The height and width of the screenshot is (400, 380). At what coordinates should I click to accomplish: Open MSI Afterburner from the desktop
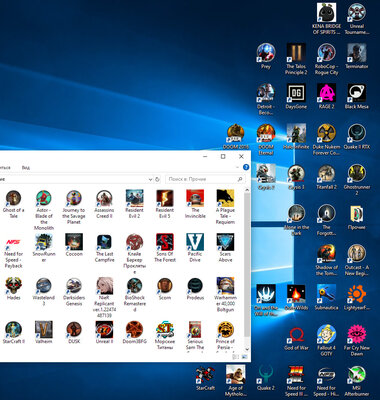(357, 381)
